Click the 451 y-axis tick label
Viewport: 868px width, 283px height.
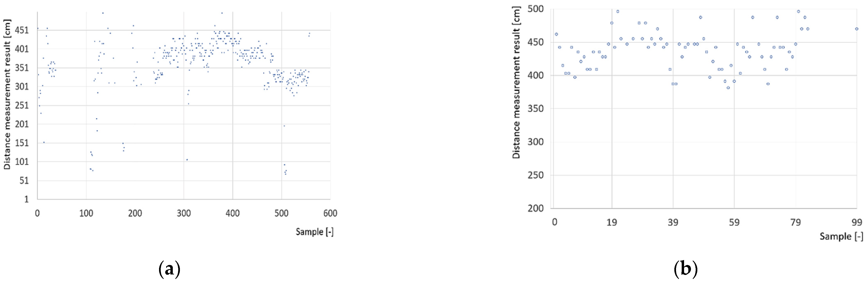click(x=22, y=30)
